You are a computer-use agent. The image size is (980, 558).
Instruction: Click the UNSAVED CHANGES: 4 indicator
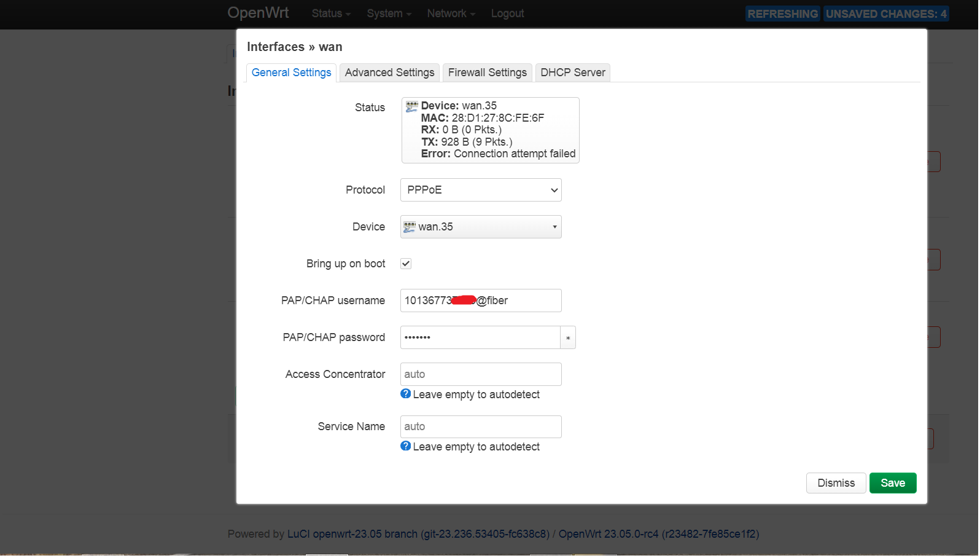[887, 14]
